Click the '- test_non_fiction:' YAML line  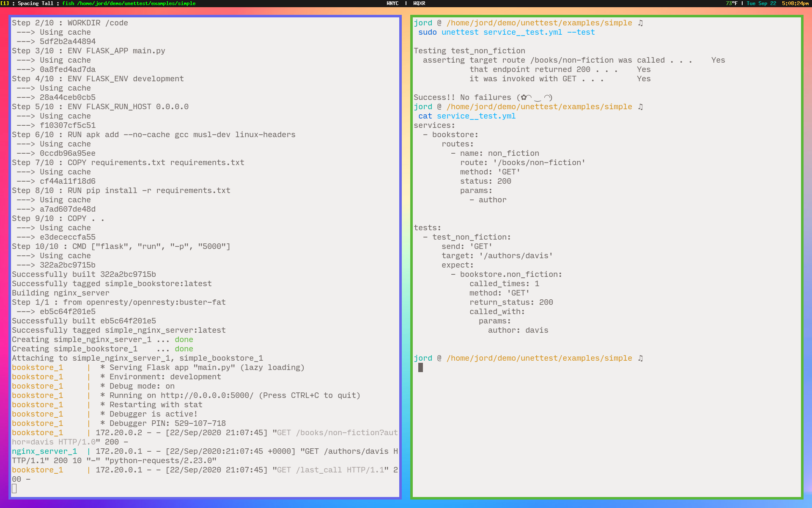click(x=467, y=237)
